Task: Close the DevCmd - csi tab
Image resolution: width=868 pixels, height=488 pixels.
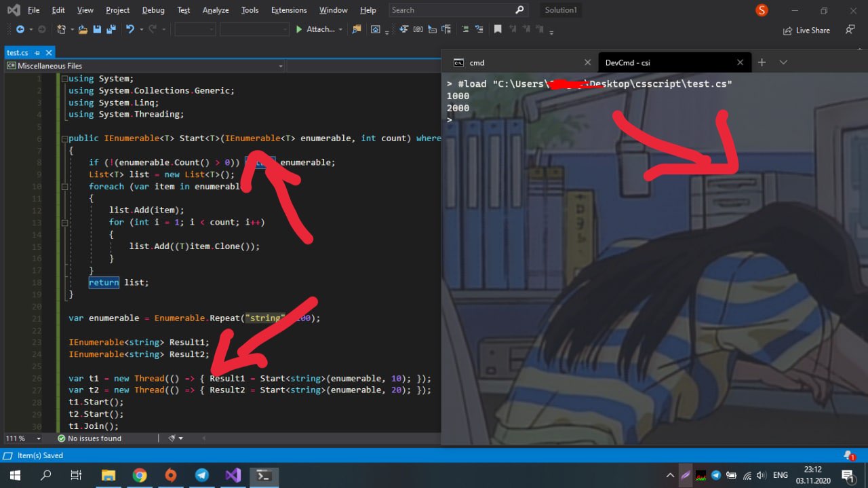Action: click(x=741, y=62)
